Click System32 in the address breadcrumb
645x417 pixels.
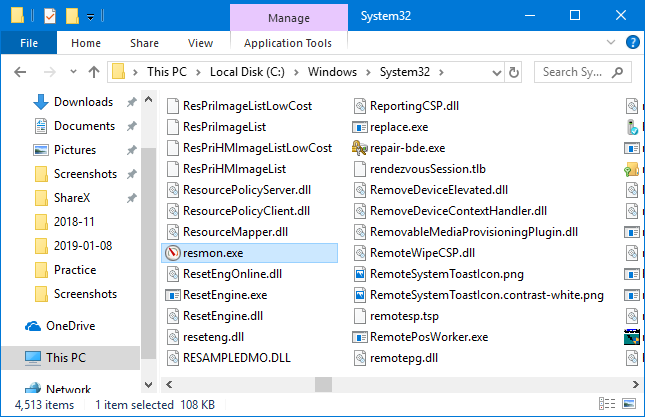(x=405, y=72)
